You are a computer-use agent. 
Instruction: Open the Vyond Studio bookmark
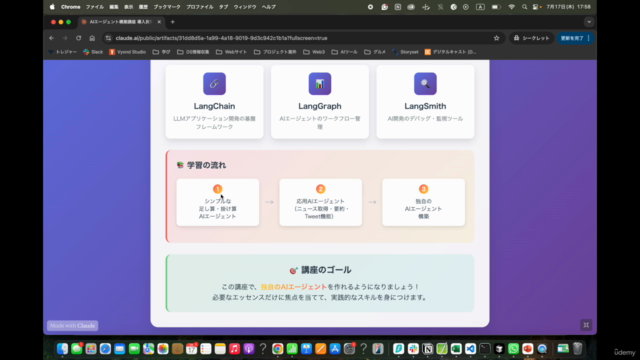coord(127,52)
